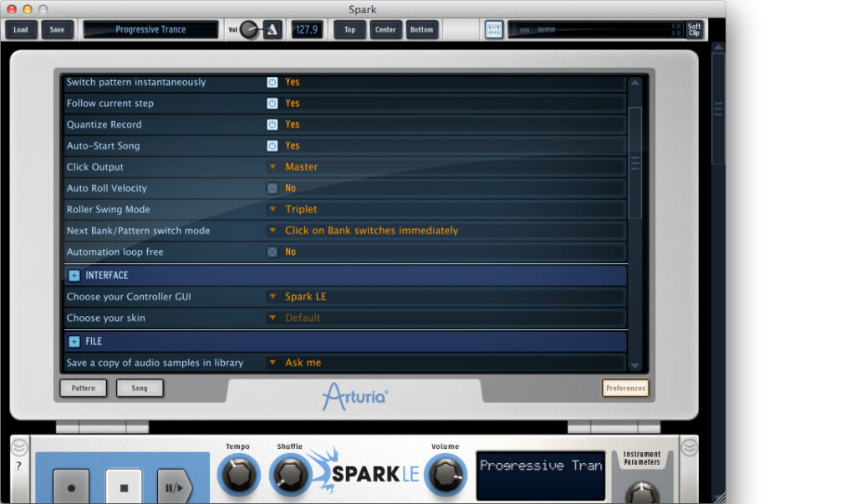
Task: Toggle Auto-Start Song option
Action: pyautogui.click(x=272, y=145)
